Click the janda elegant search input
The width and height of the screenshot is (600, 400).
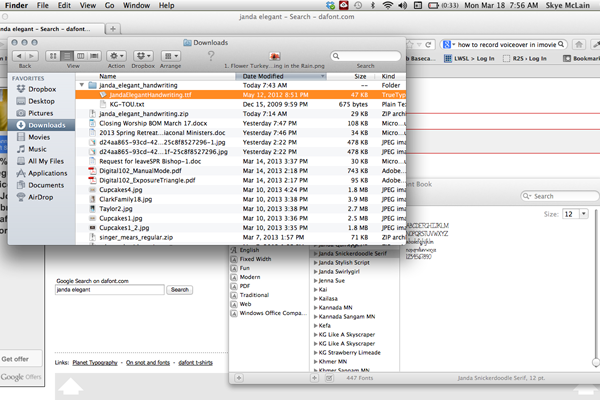pyautogui.click(x=109, y=290)
